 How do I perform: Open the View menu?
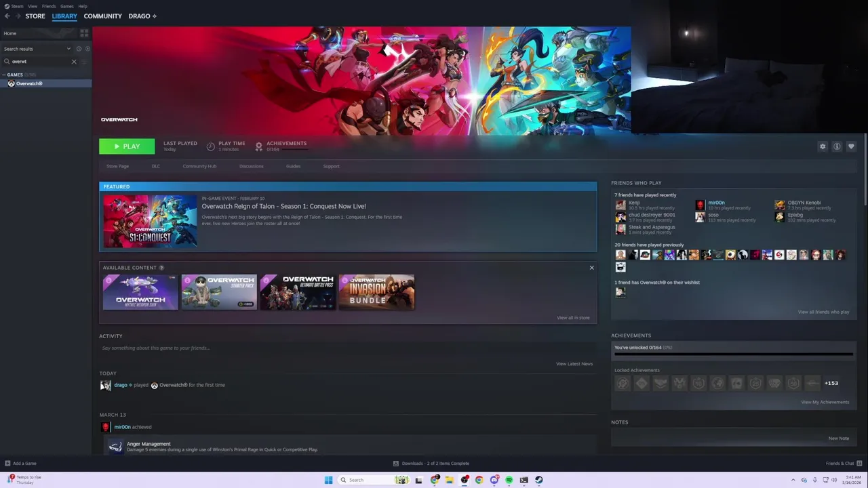33,6
